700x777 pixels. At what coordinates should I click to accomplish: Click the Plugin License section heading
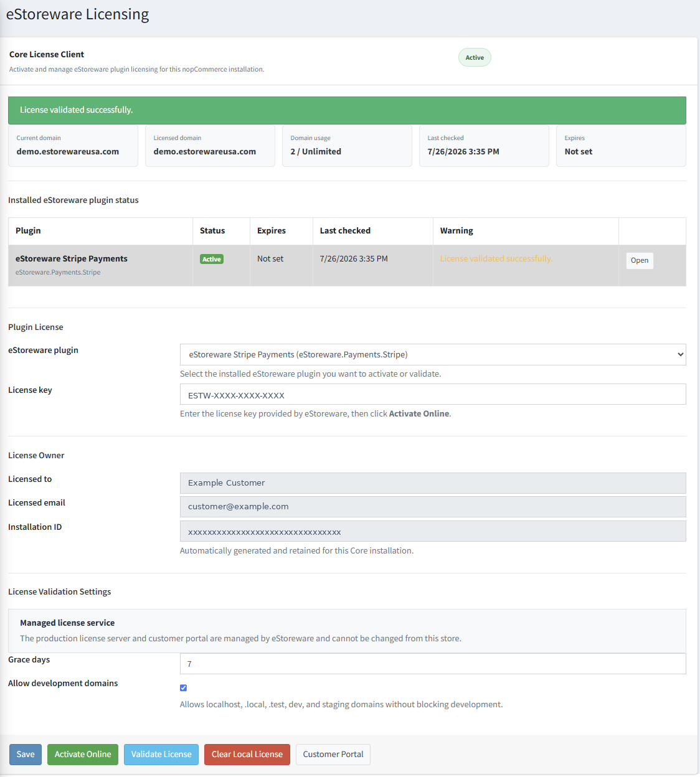[x=35, y=327]
